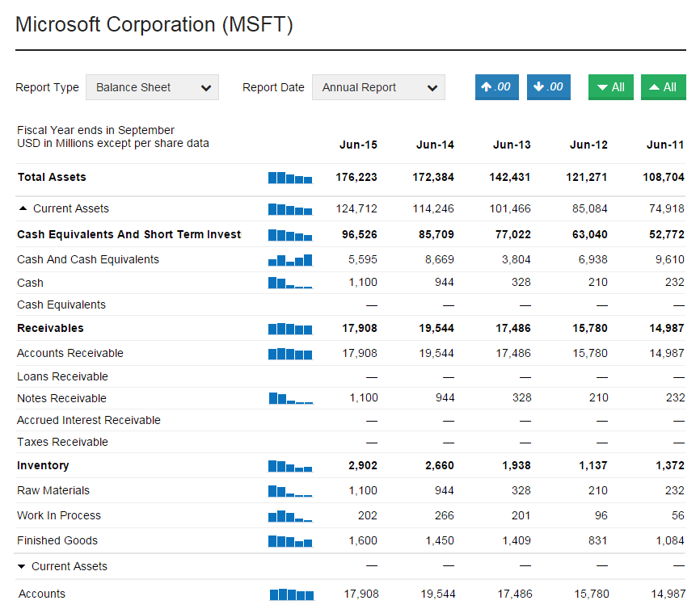Image resolution: width=700 pixels, height=609 pixels.
Task: Open the Report Date dropdown
Action: click(x=378, y=87)
